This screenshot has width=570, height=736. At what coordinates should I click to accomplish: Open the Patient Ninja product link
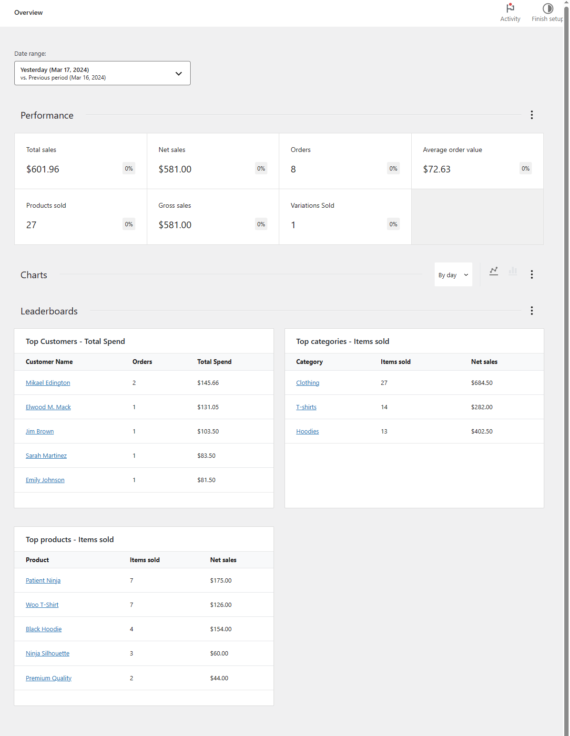(43, 581)
